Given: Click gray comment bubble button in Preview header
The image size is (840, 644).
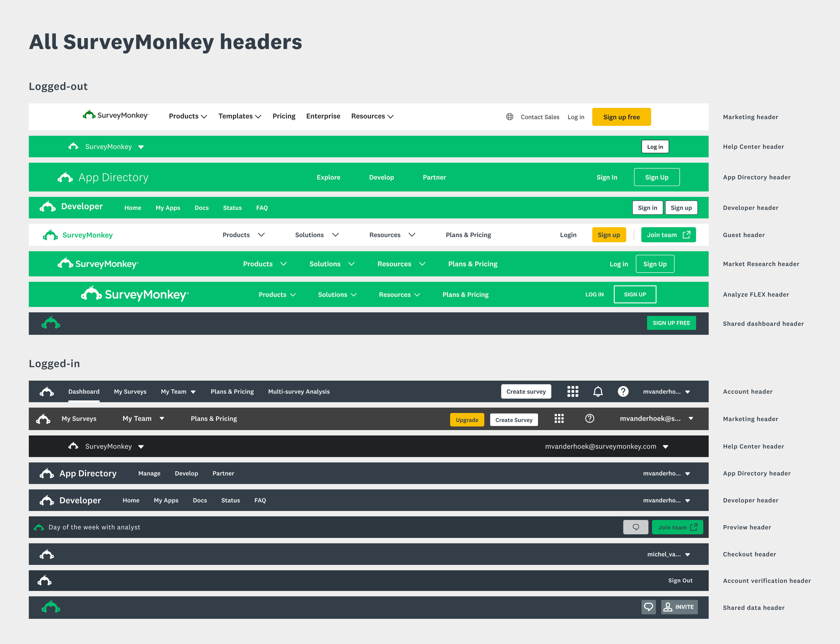Looking at the screenshot, I should [x=636, y=527].
